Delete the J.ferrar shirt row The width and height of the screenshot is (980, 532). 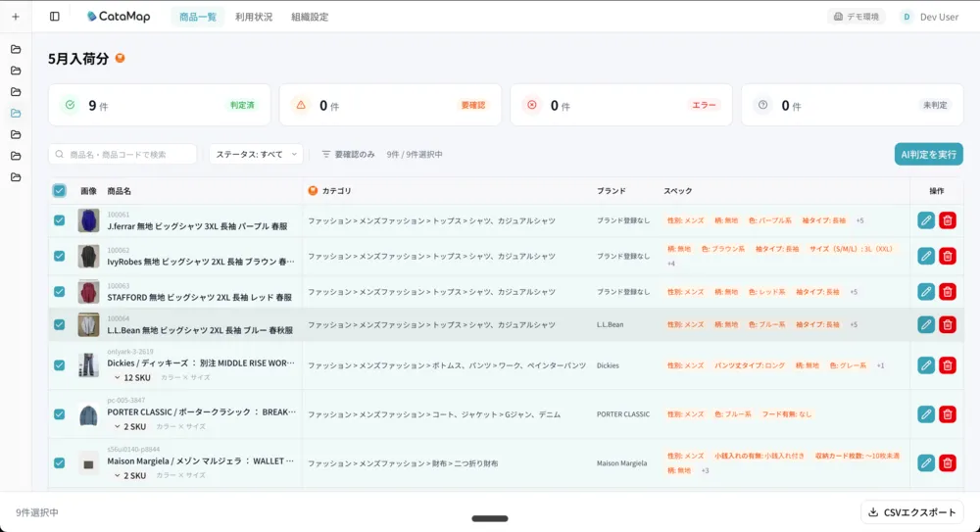point(948,220)
